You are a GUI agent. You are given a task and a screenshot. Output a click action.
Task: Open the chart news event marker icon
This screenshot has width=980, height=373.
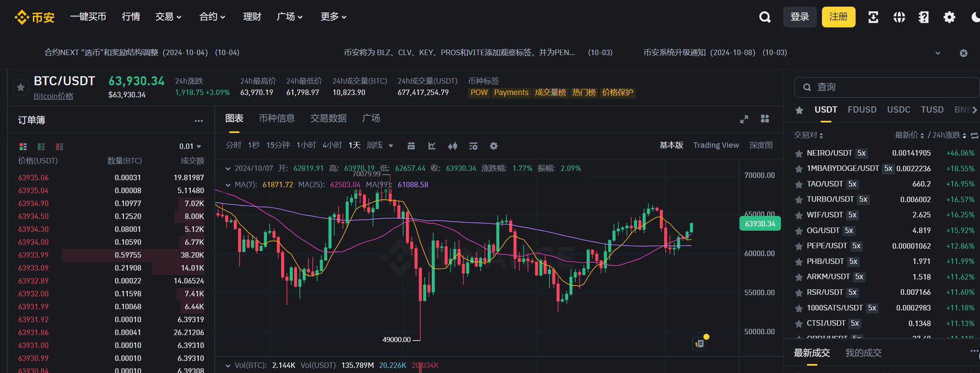click(x=699, y=344)
